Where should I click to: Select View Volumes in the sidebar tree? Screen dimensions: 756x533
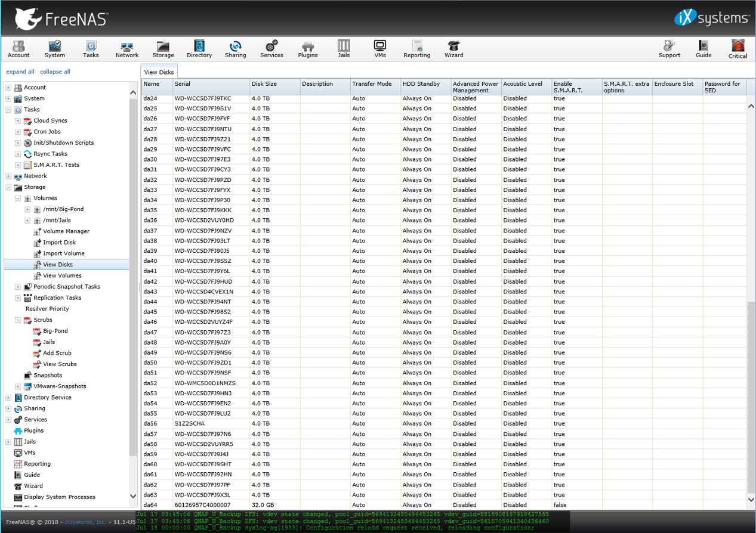tap(62, 275)
